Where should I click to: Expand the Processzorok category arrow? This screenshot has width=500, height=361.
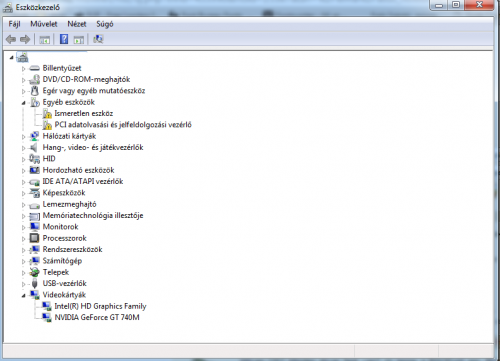[x=23, y=239]
